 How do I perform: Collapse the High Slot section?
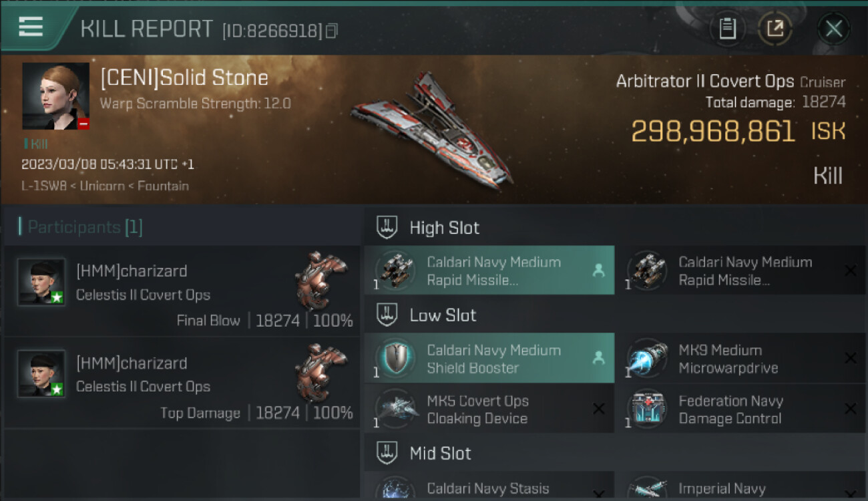click(x=387, y=228)
